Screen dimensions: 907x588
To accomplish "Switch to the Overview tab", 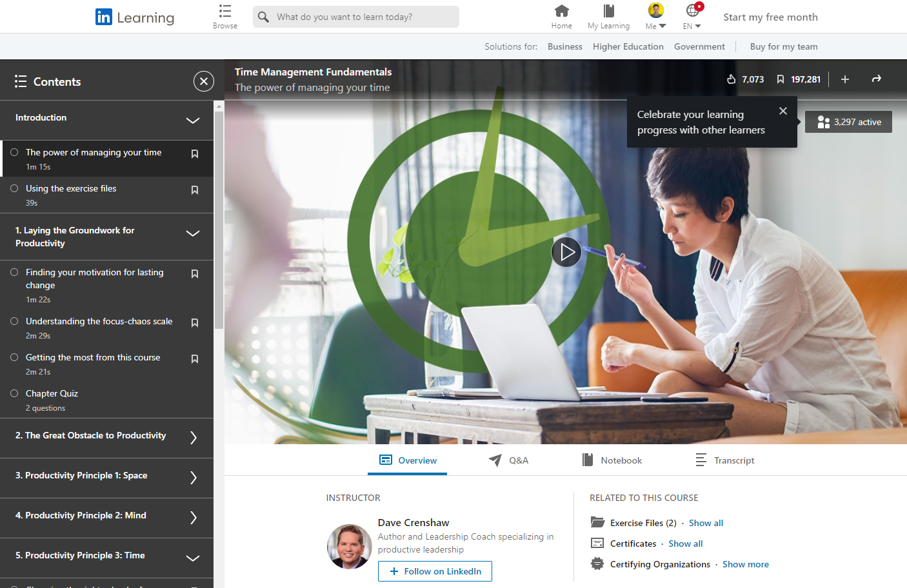I will point(407,460).
